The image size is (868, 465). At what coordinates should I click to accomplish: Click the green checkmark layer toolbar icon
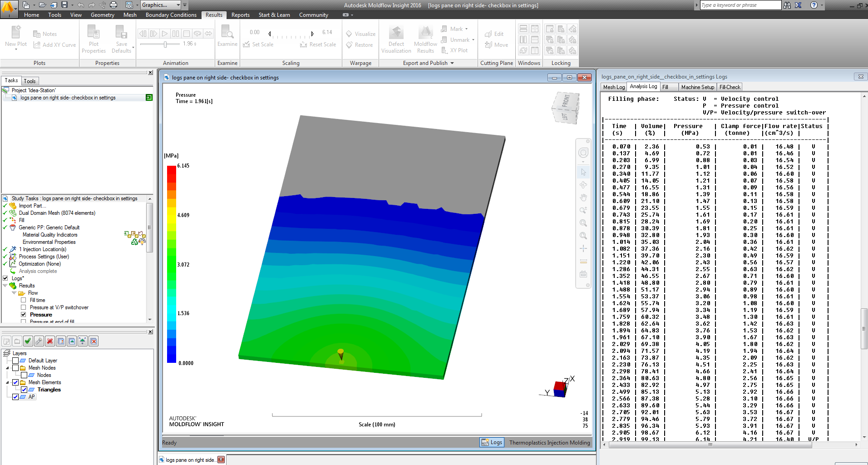click(28, 341)
